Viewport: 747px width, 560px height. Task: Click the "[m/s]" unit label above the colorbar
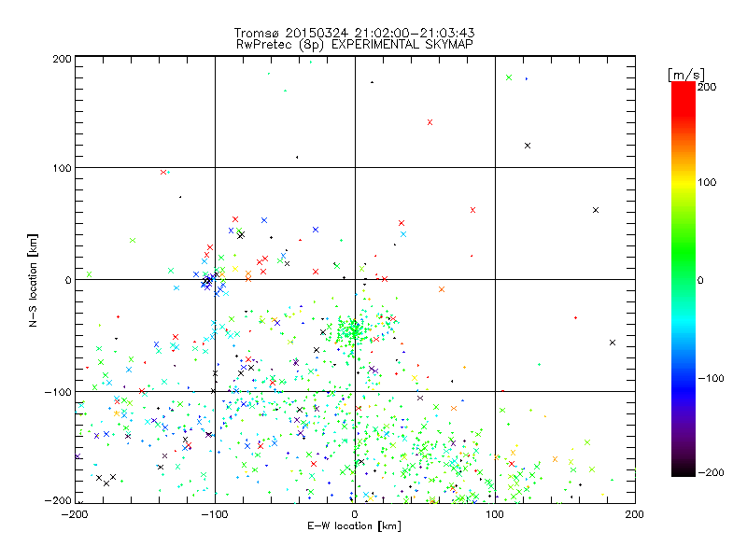(x=686, y=75)
